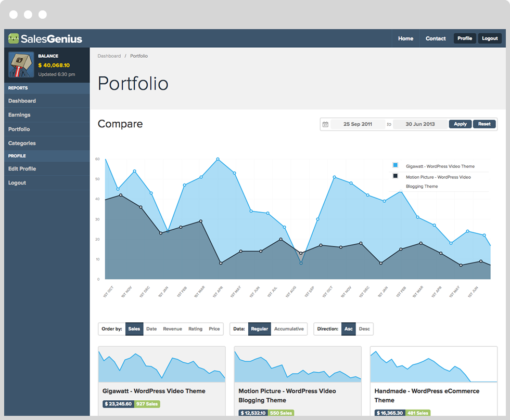The width and height of the screenshot is (510, 420).
Task: Open Gigawatt - WordPress Video Theme title
Action: (154, 391)
